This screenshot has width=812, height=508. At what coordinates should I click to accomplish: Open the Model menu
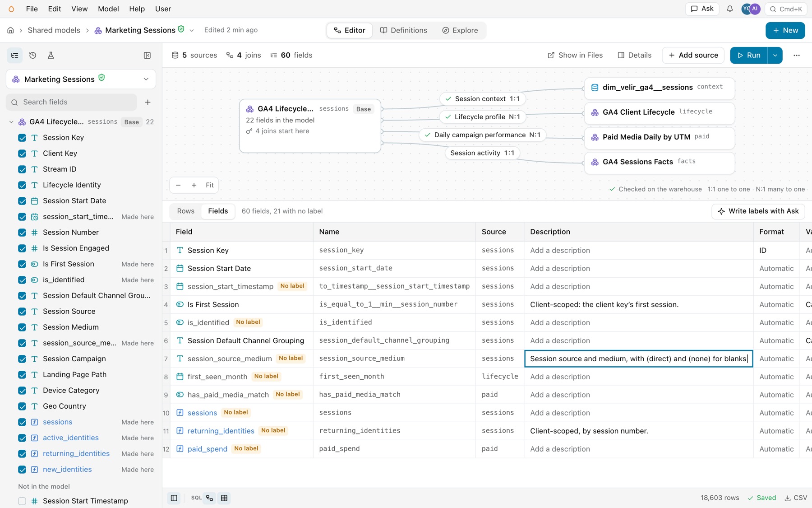click(x=108, y=9)
